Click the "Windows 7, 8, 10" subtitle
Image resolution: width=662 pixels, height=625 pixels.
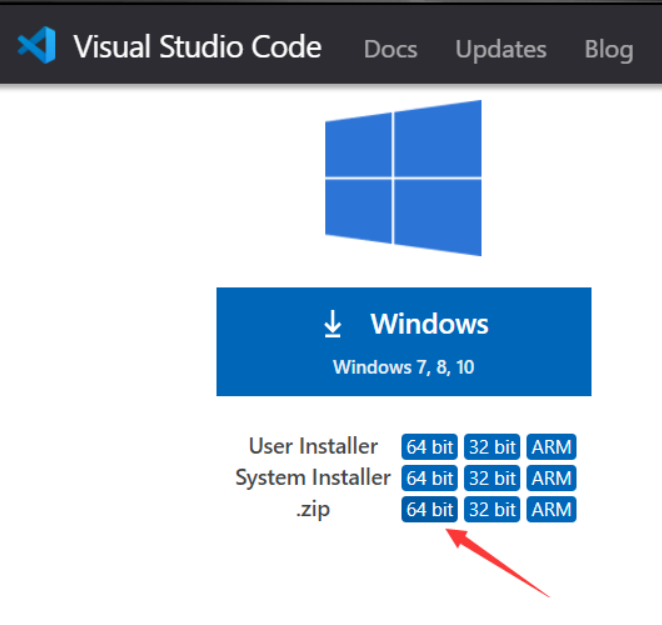[x=403, y=367]
